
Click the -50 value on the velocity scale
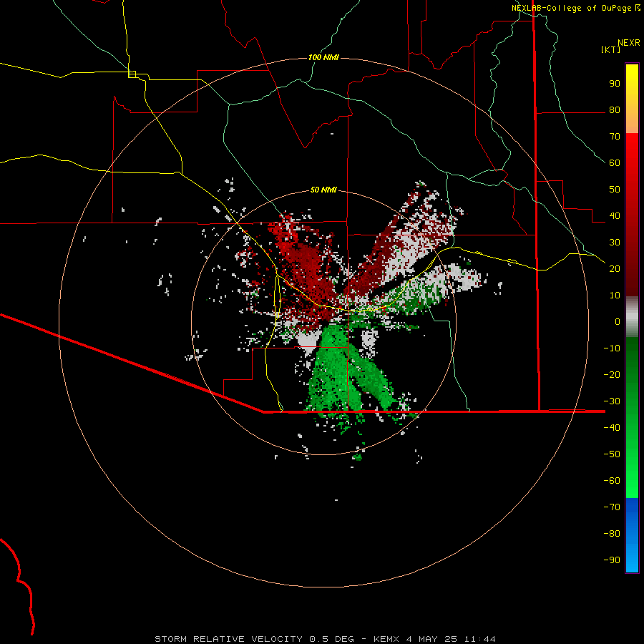(x=612, y=454)
